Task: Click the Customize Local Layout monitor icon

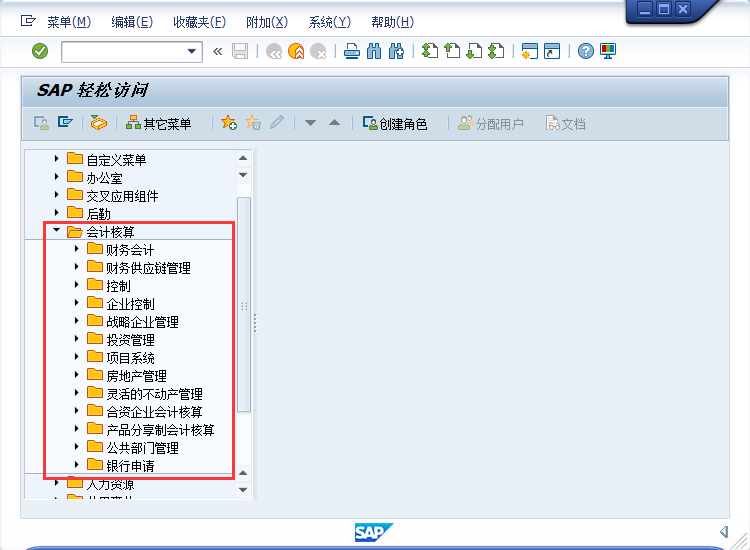Action: pyautogui.click(x=608, y=51)
